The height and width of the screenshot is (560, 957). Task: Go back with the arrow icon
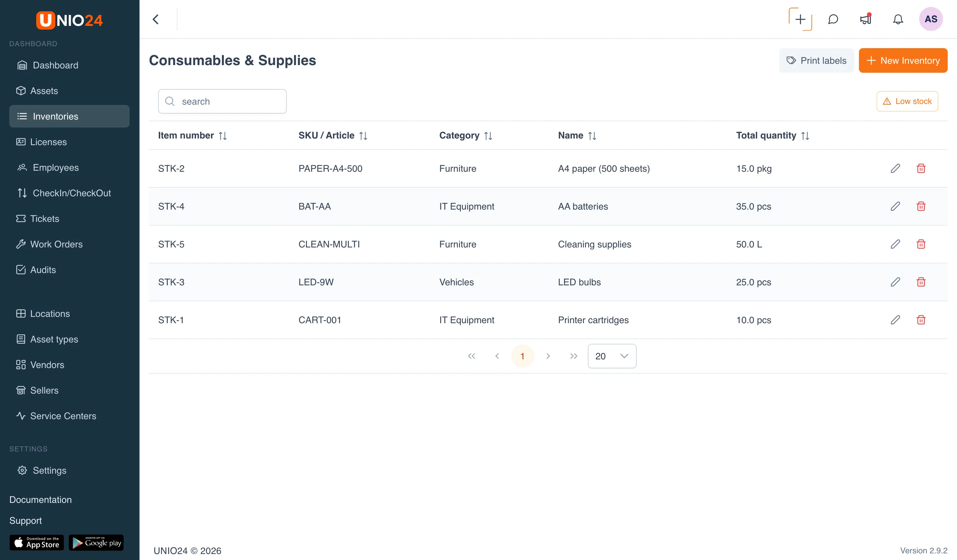click(156, 19)
